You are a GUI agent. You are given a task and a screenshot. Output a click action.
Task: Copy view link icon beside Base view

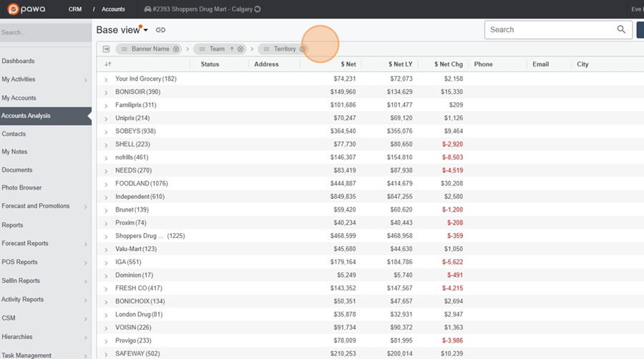[160, 30]
